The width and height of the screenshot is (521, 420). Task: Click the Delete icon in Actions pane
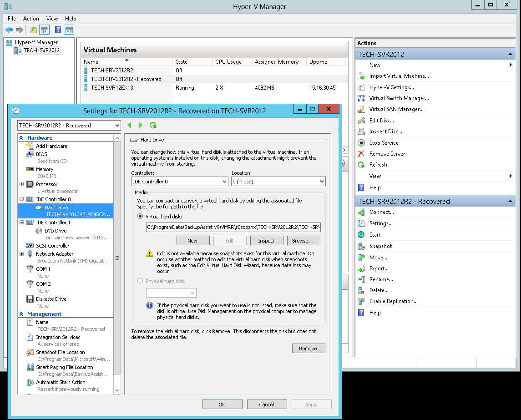pos(361,290)
